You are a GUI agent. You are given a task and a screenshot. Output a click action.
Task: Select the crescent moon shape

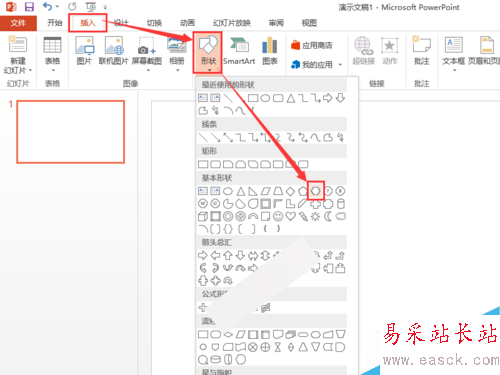[328, 217]
